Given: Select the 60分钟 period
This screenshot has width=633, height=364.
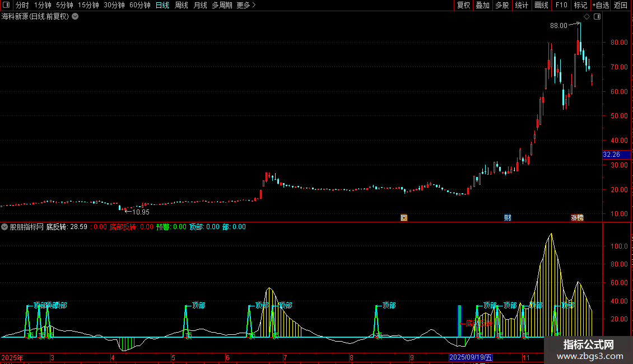Looking at the screenshot, I should point(140,5).
